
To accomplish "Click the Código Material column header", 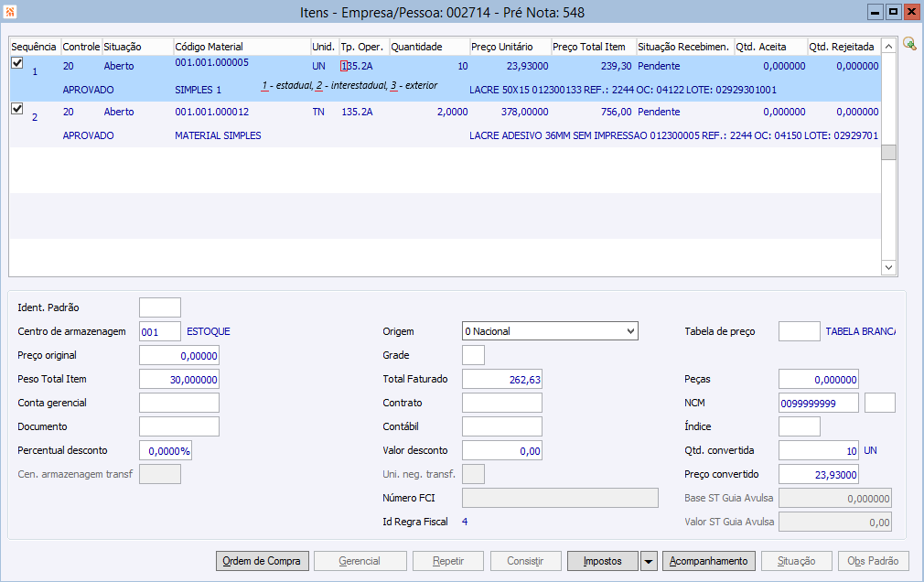I will (242, 47).
